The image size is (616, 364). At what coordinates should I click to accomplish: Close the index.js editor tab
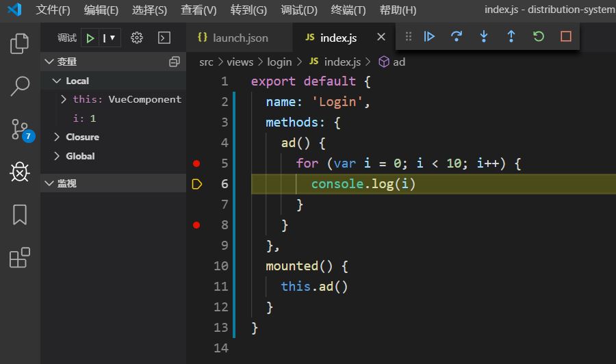(381, 37)
